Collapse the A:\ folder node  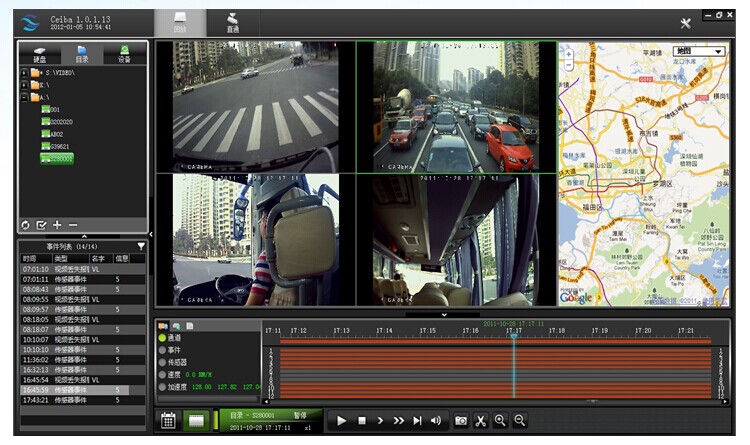[24, 98]
